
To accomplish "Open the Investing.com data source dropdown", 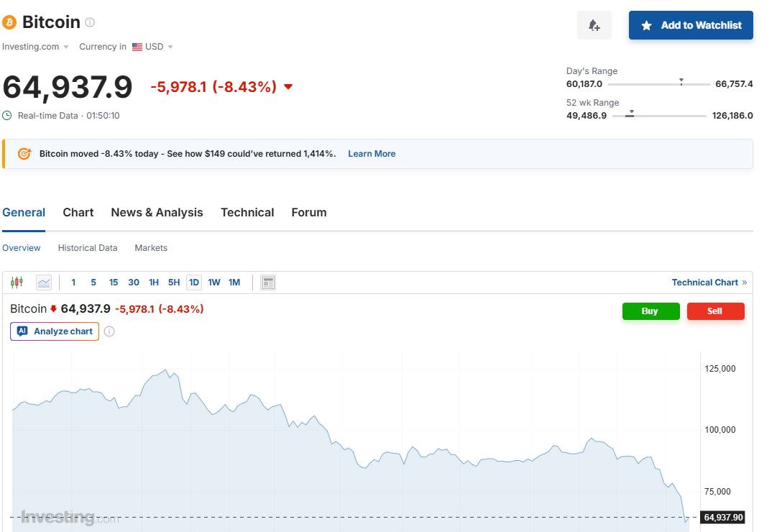I will 36,47.
